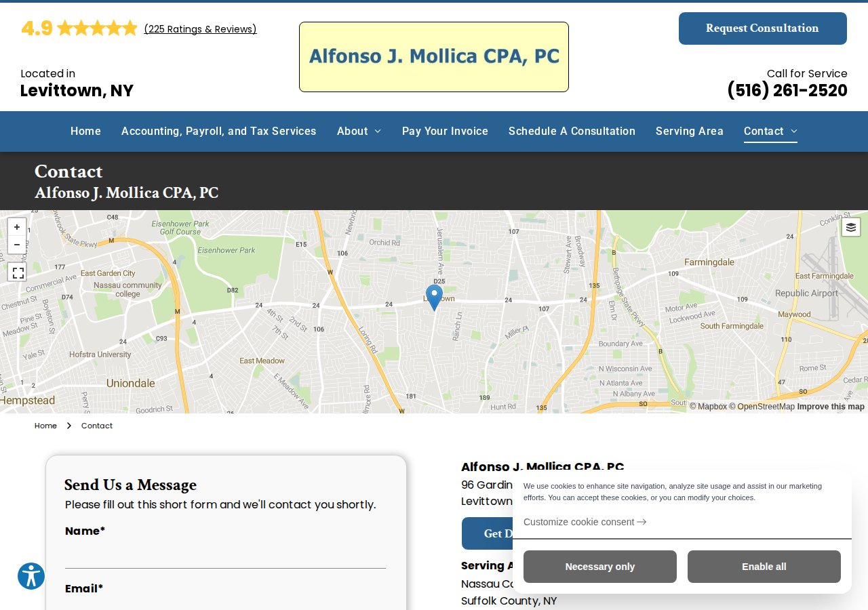Open the About menu item
The height and width of the screenshot is (610, 868).
tap(353, 131)
